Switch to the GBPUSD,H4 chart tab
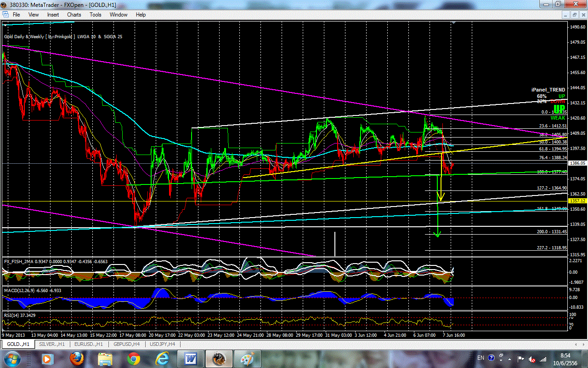The width and height of the screenshot is (588, 368). tap(125, 344)
